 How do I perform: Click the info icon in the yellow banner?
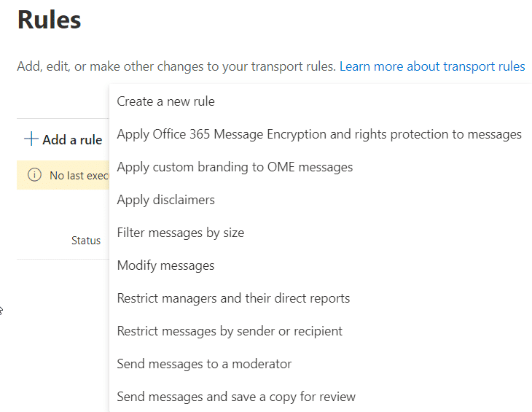[x=34, y=175]
